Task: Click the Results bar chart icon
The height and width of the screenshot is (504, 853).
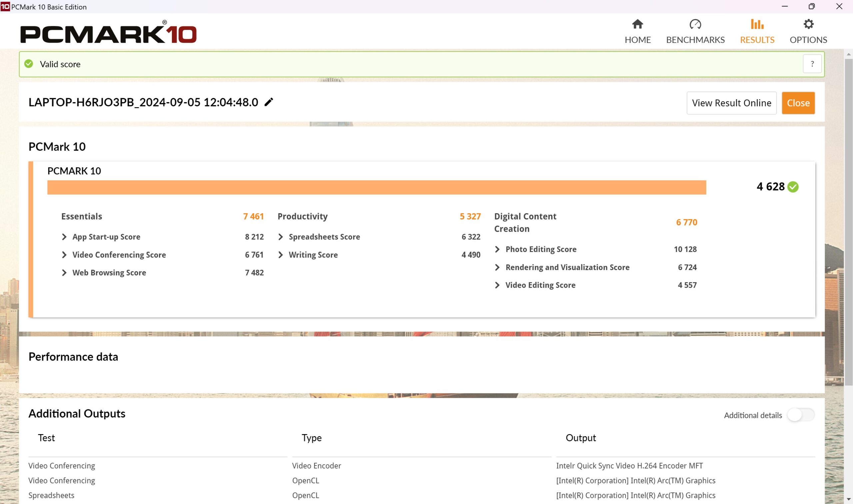Action: pos(757,24)
